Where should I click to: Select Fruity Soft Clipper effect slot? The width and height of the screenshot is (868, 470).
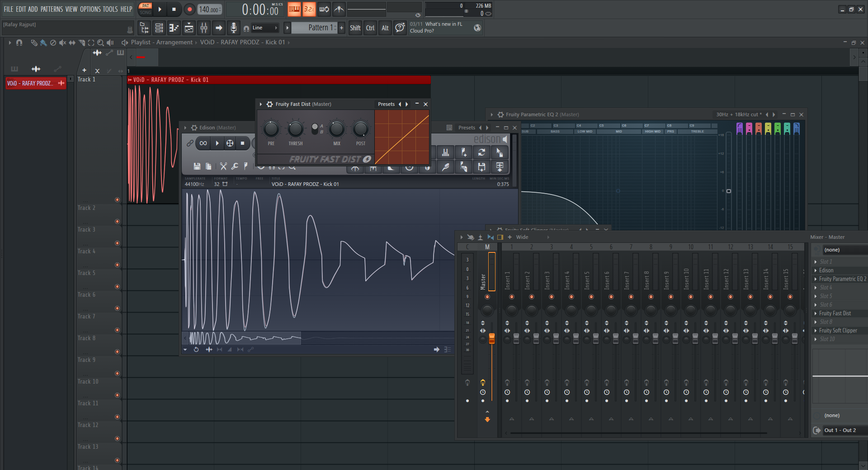coord(838,331)
